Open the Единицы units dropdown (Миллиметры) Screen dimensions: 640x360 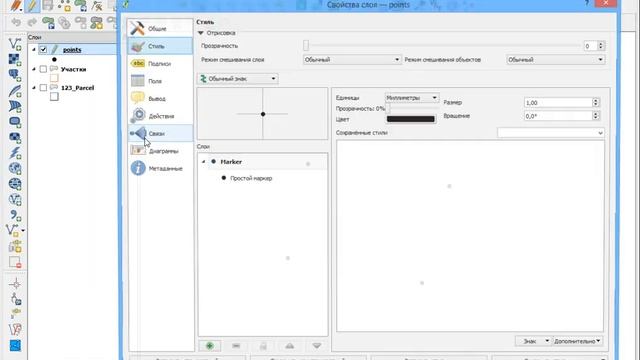point(412,98)
